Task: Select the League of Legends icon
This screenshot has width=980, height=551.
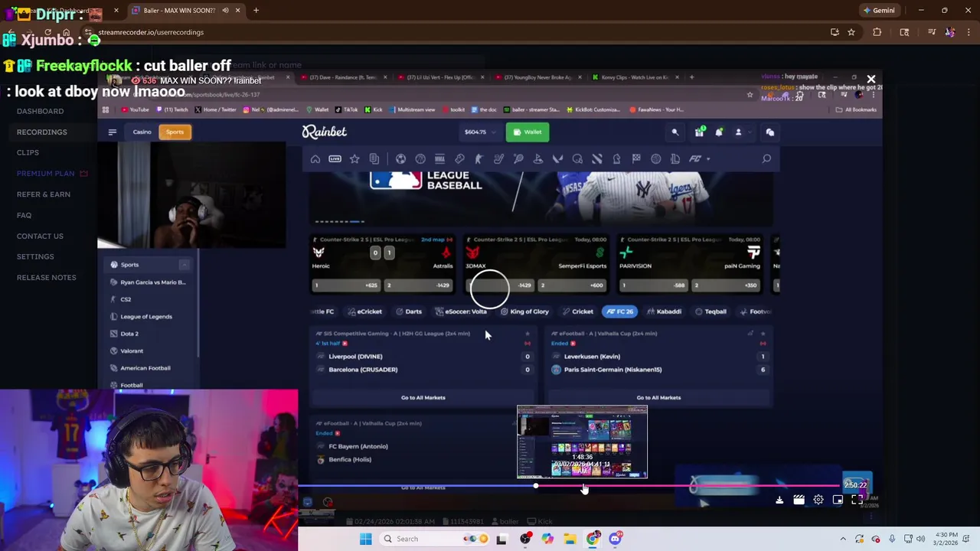Action: click(x=675, y=158)
